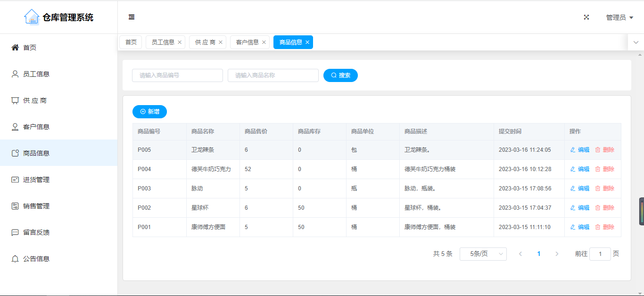Go to 供应商 in the sidebar
644x296 pixels.
pyautogui.click(x=35, y=100)
